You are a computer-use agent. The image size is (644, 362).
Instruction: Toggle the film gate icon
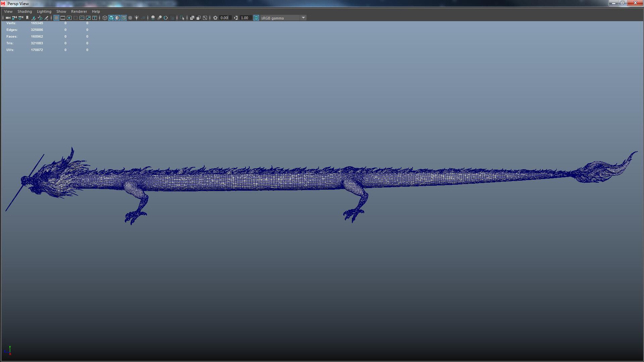coord(63,18)
